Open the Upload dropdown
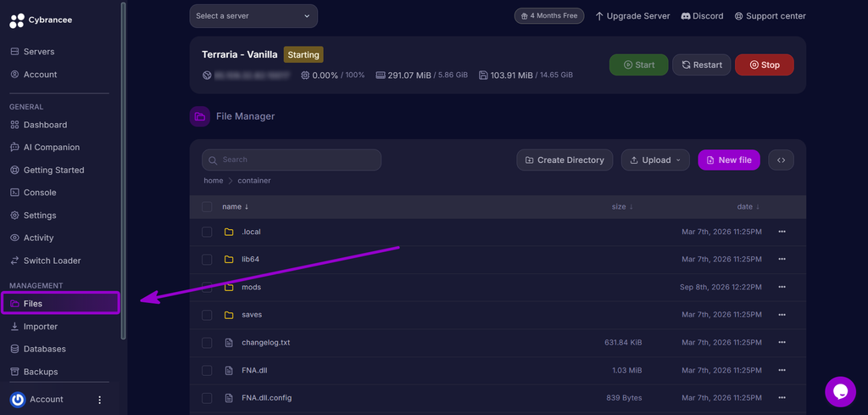Viewport: 868px width, 415px height. tap(655, 160)
